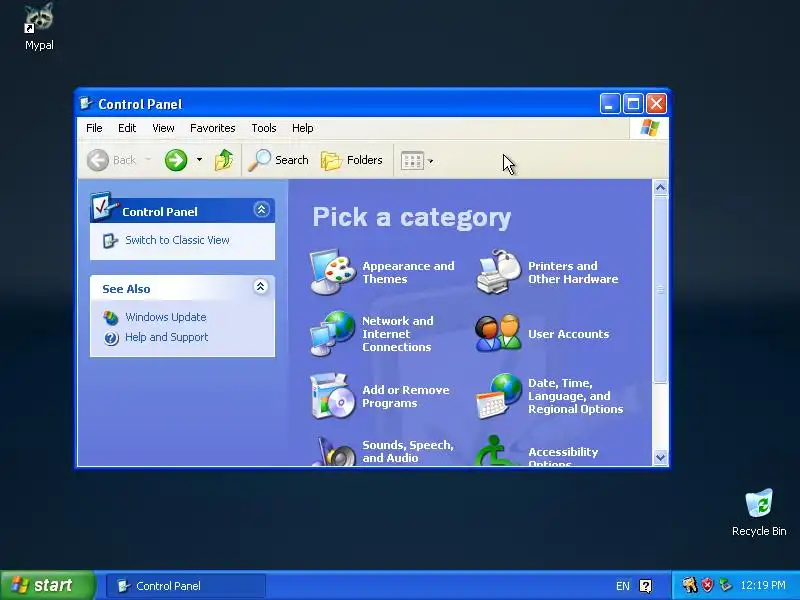Screen dimensions: 800x600
Task: Collapse the Control Panel sidebar section
Action: point(261,210)
